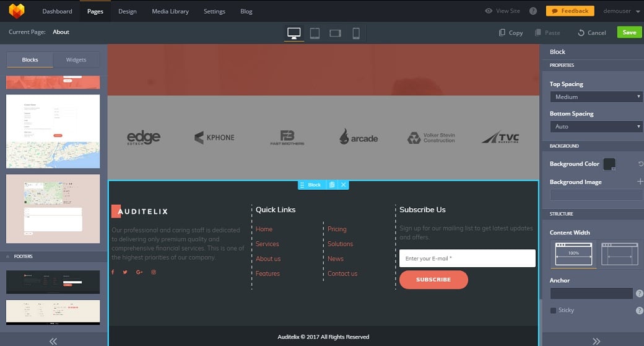Open the Background Color swatch

tap(609, 164)
